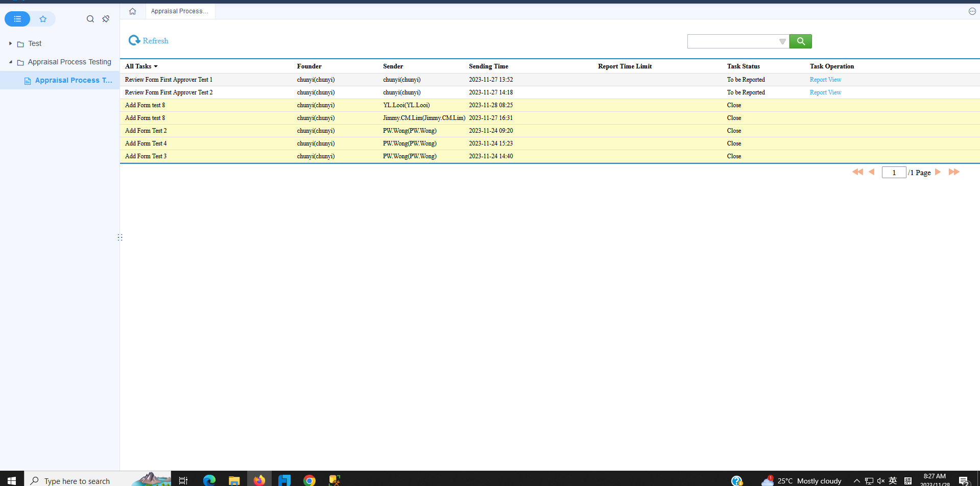Click the page number input field
This screenshot has width=980, height=486.
pyautogui.click(x=894, y=173)
